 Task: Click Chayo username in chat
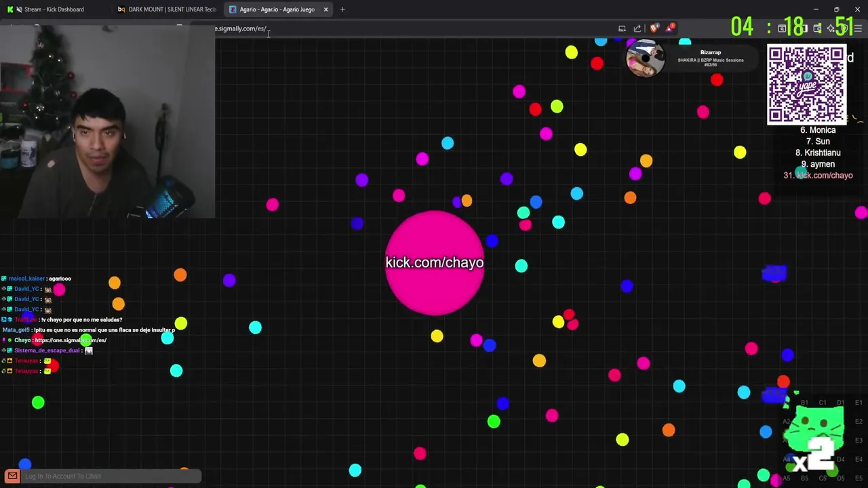(x=22, y=340)
